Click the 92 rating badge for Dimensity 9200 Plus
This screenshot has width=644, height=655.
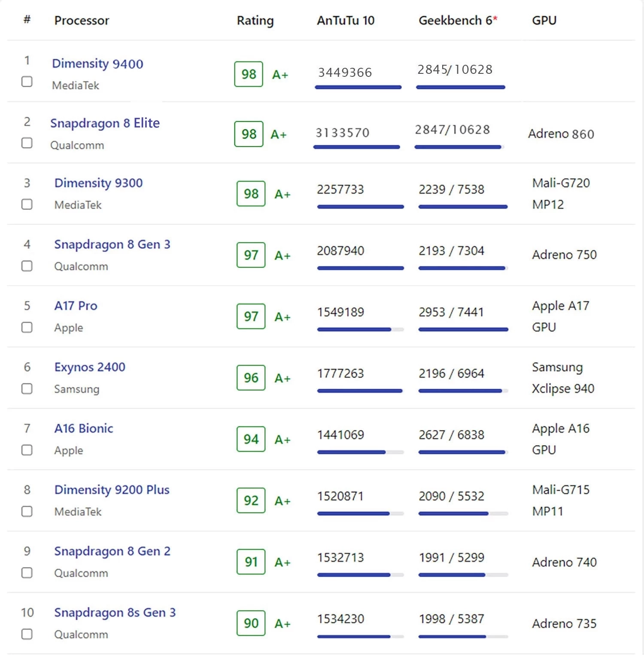pyautogui.click(x=251, y=500)
